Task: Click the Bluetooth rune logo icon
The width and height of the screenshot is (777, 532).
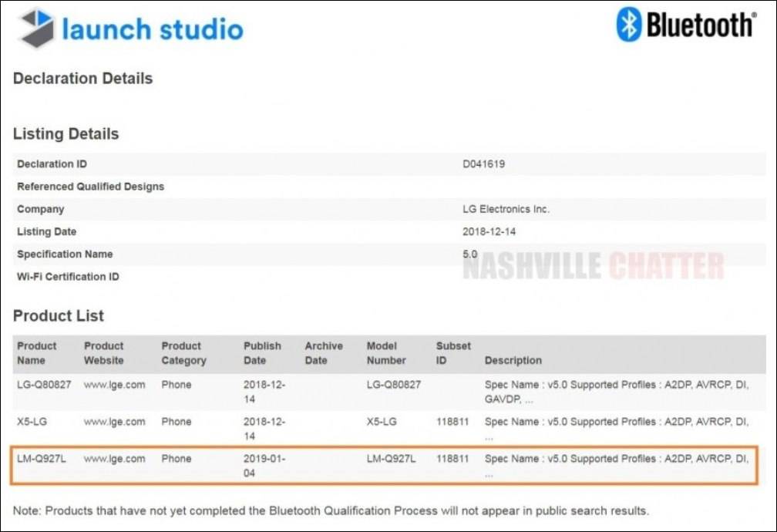Action: pyautogui.click(x=628, y=25)
